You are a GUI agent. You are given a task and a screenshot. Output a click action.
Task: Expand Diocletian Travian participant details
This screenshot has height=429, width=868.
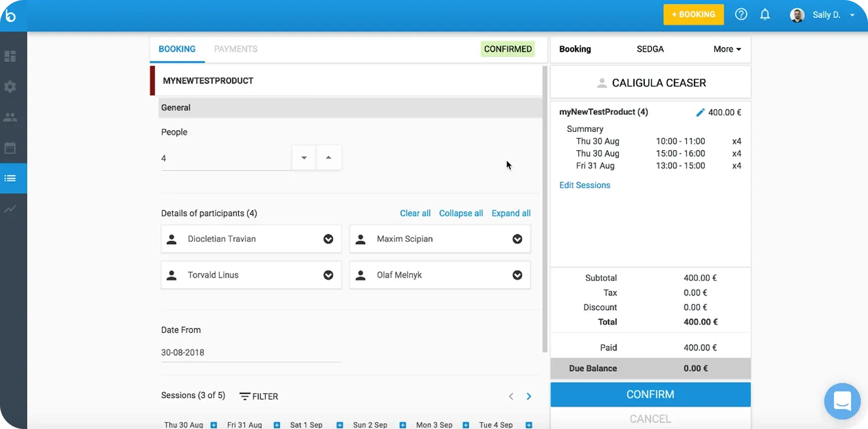coord(328,239)
